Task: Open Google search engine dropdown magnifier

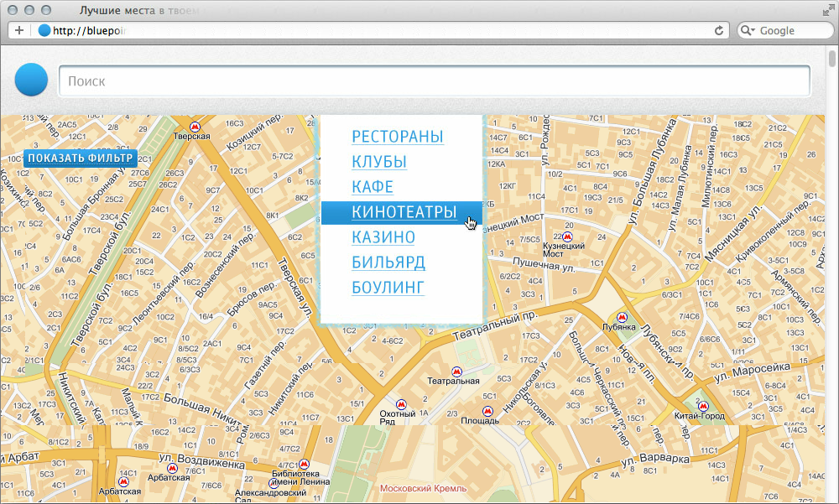Action: [x=748, y=30]
